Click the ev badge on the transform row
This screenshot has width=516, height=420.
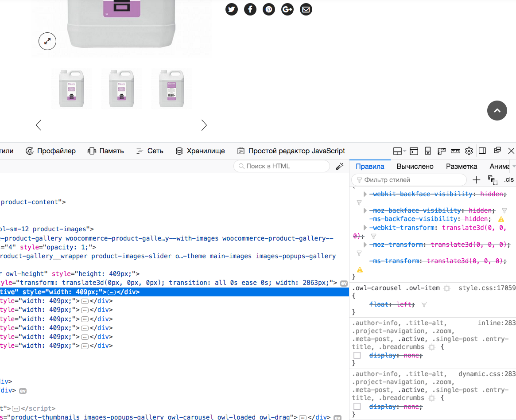click(x=344, y=284)
